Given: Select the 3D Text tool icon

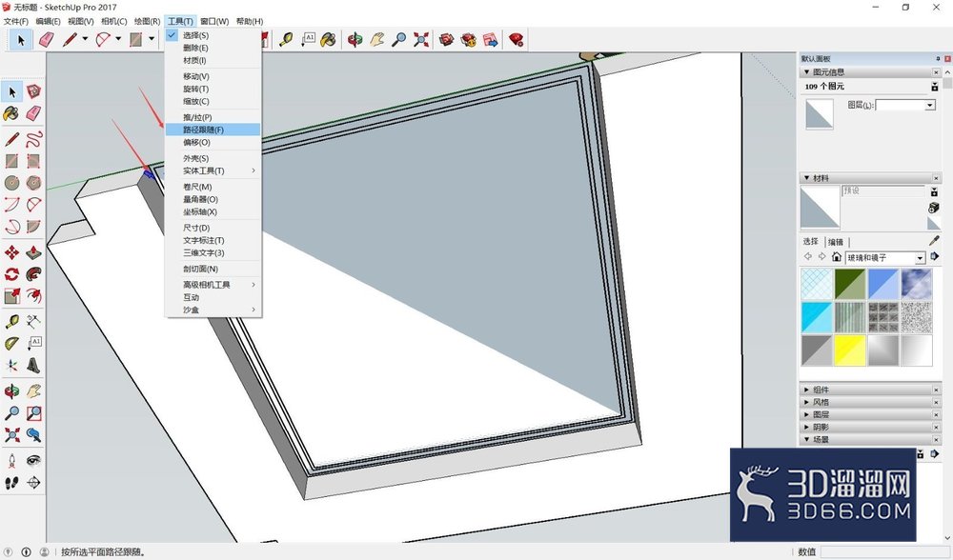Looking at the screenshot, I should (x=33, y=366).
